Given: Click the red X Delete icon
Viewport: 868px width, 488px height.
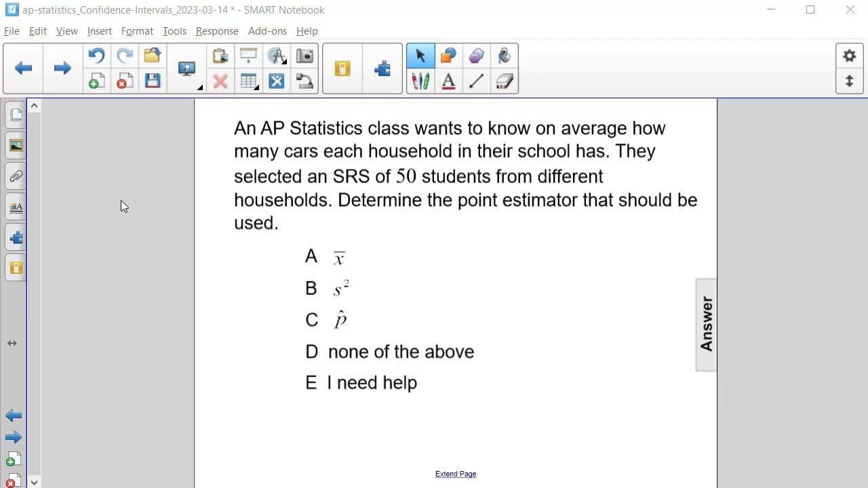Looking at the screenshot, I should tap(220, 81).
